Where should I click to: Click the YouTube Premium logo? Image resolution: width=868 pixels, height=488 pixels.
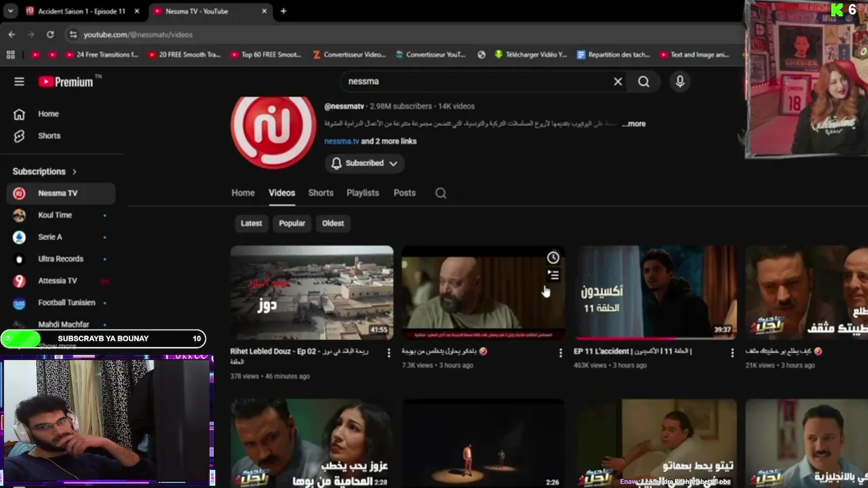tap(66, 82)
